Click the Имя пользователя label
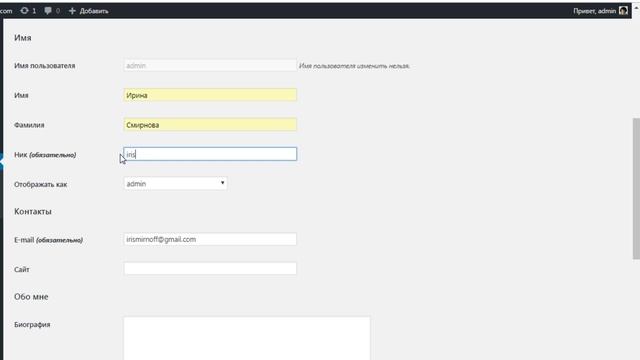The height and width of the screenshot is (360, 640). click(x=44, y=66)
